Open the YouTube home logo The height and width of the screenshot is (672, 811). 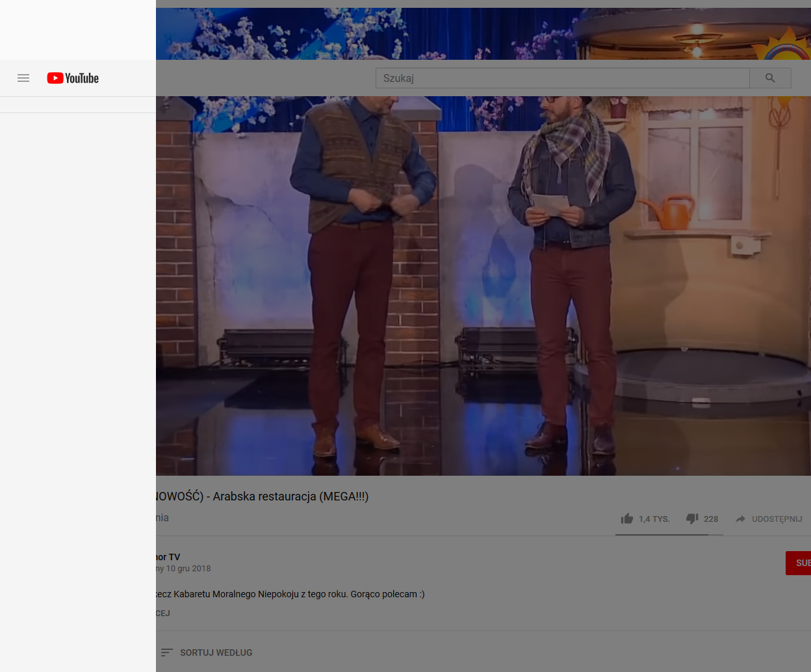[x=73, y=78]
